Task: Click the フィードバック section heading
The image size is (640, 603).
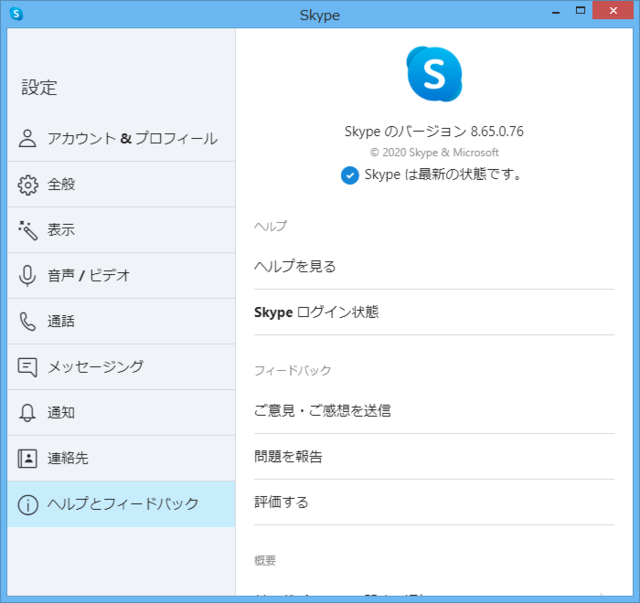Action: pyautogui.click(x=292, y=371)
